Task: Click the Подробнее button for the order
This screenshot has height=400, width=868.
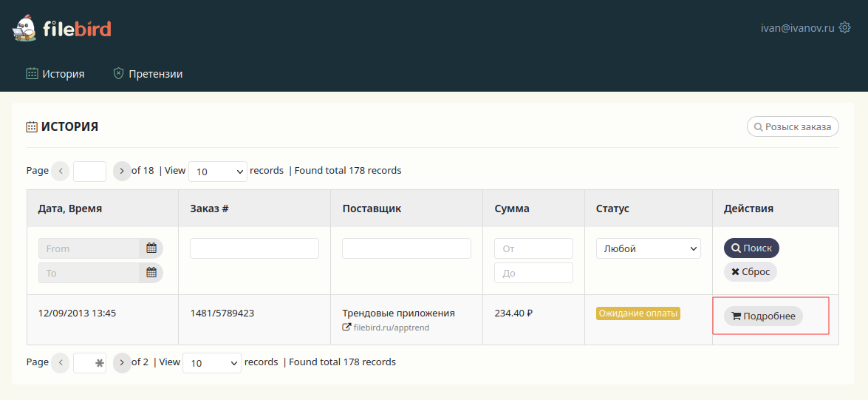Action: (x=763, y=316)
